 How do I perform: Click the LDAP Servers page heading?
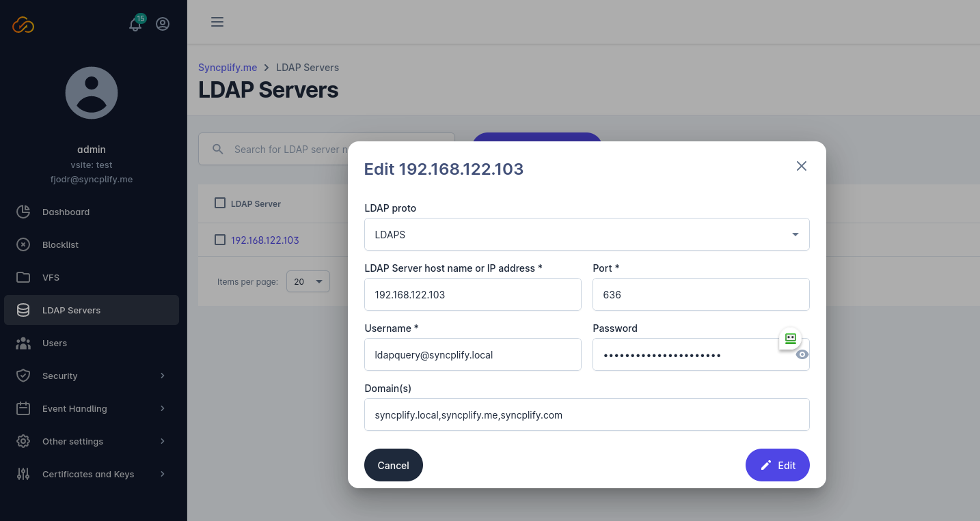point(269,90)
